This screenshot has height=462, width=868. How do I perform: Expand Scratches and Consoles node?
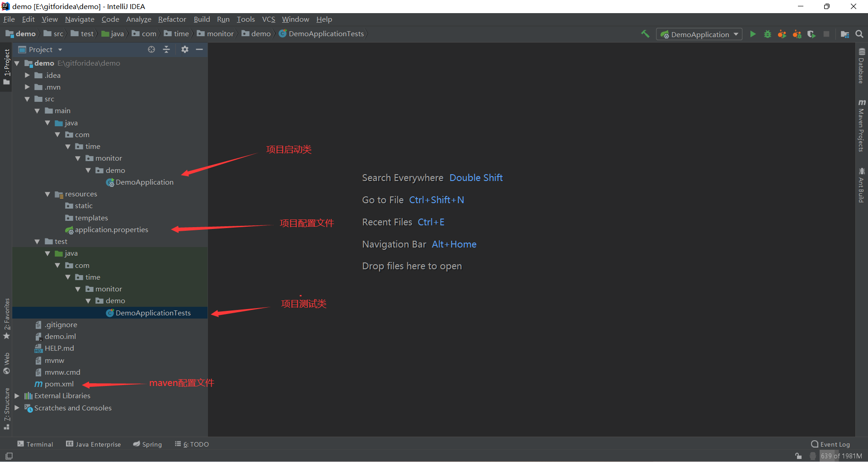(17, 408)
